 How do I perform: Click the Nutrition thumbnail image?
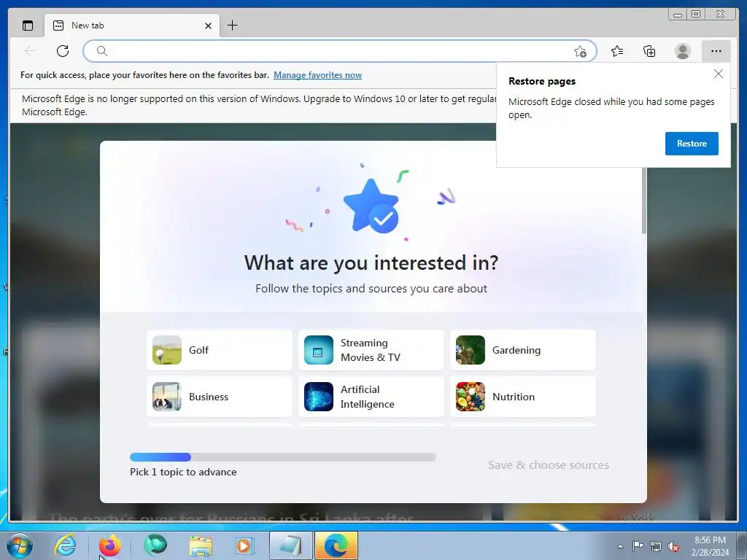coord(471,397)
